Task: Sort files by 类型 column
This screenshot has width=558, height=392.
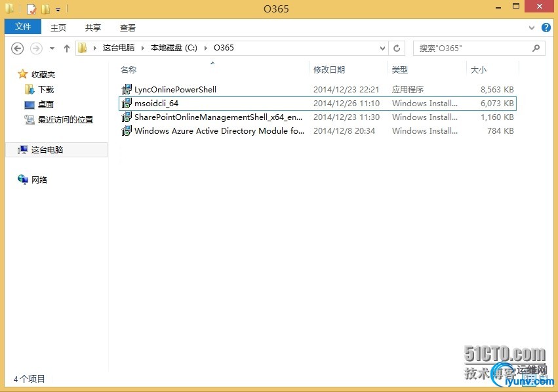Action: [399, 69]
